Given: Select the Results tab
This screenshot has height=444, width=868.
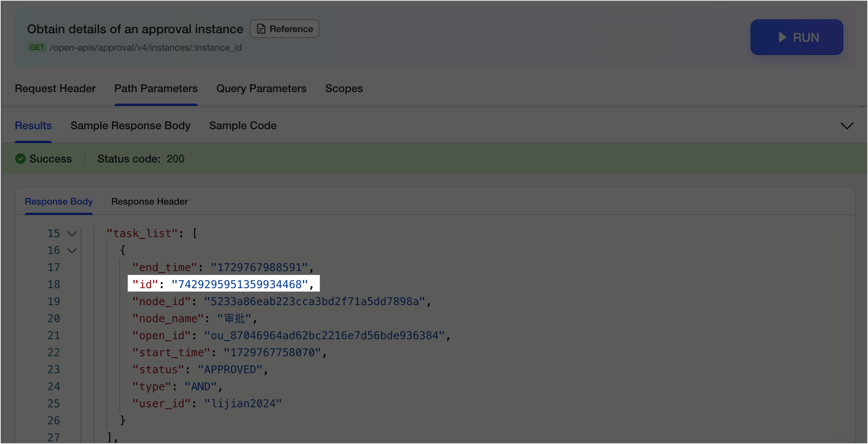Looking at the screenshot, I should coord(33,126).
